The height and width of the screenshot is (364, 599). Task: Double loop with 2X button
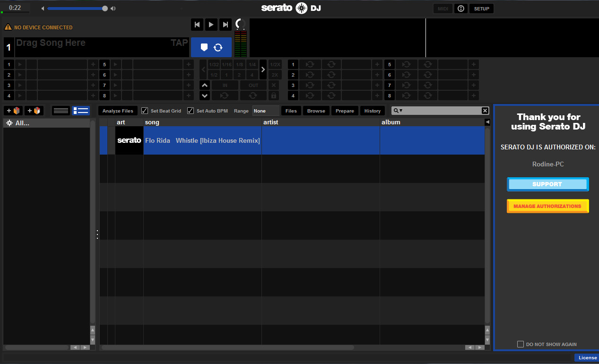pyautogui.click(x=275, y=75)
